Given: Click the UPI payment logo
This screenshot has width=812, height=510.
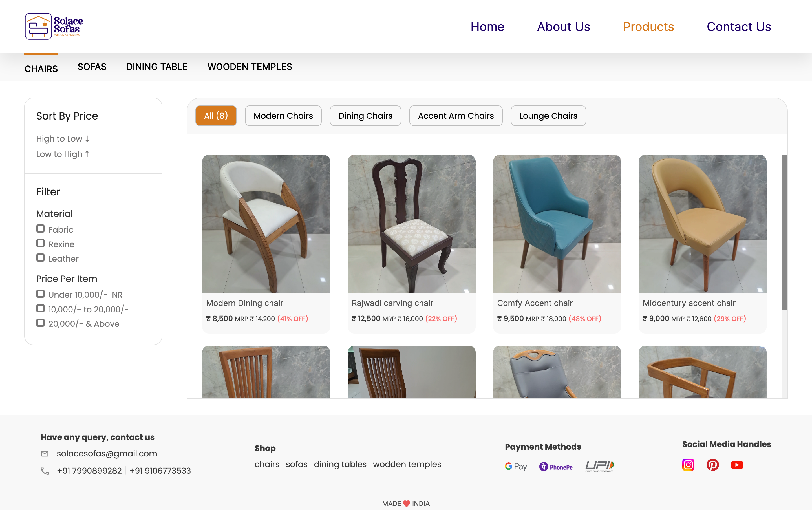Looking at the screenshot, I should [599, 466].
